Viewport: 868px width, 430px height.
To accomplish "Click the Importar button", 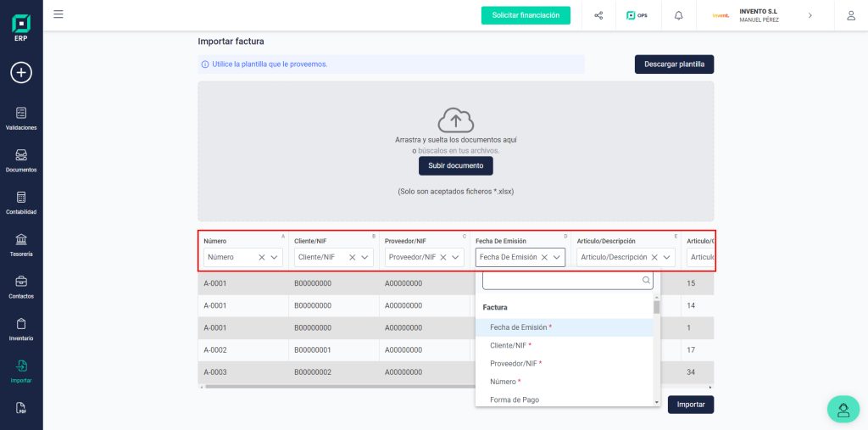I will tap(690, 405).
